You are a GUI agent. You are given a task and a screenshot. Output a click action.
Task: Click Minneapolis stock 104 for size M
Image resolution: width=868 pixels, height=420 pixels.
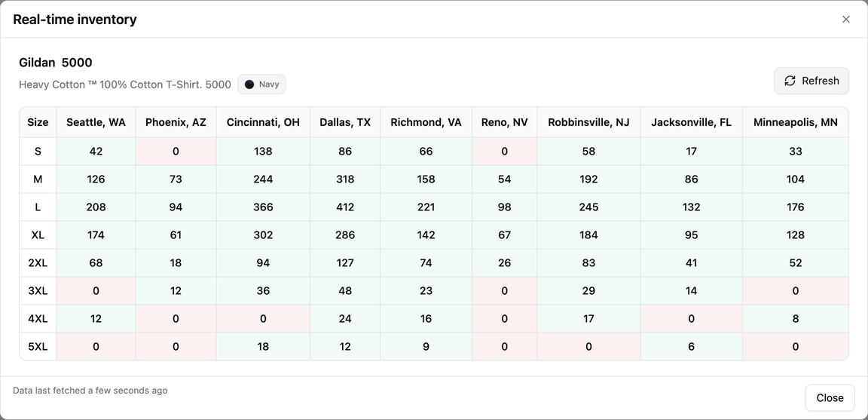(796, 179)
